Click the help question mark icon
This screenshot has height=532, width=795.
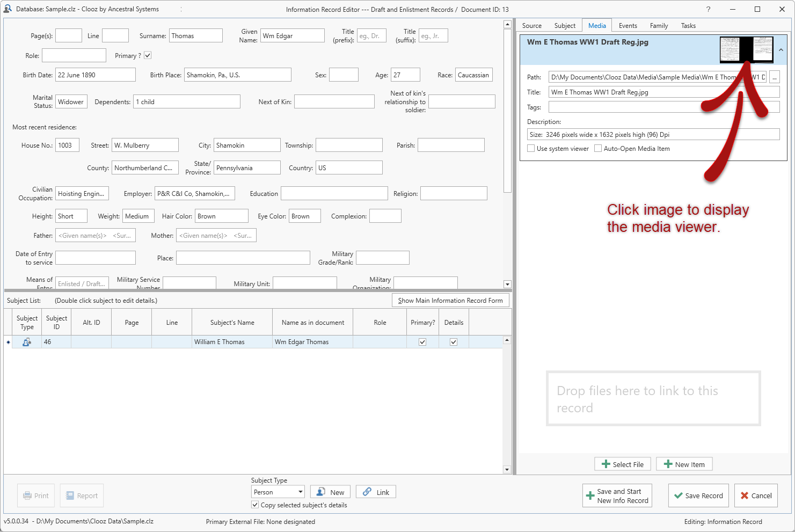click(708, 9)
